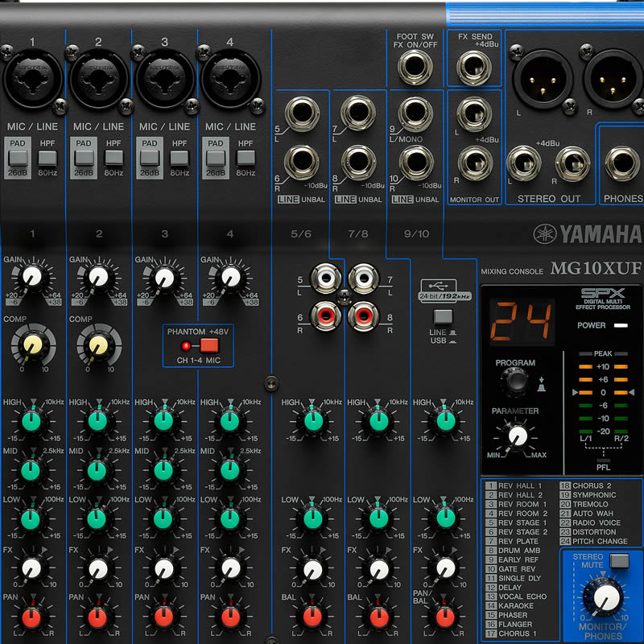644x644 pixels.
Task: Click the PEAK level meter LEDs
Action: 603,353
